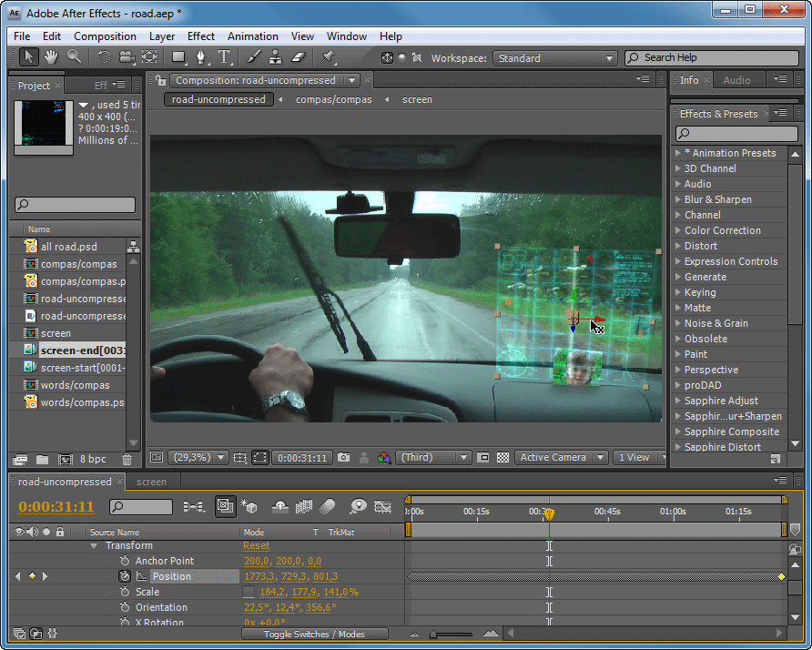Click Show Channel color circles icon
812x650 pixels.
pyautogui.click(x=384, y=457)
